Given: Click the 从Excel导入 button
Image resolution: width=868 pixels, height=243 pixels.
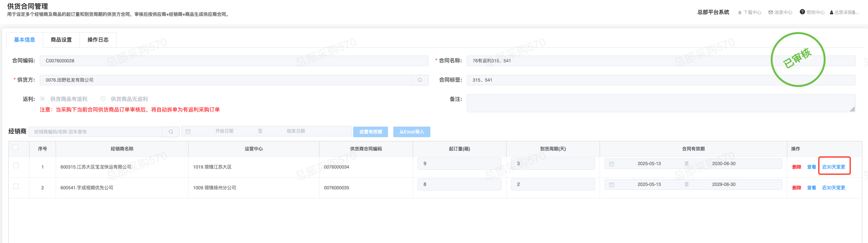Looking at the screenshot, I should [412, 132].
